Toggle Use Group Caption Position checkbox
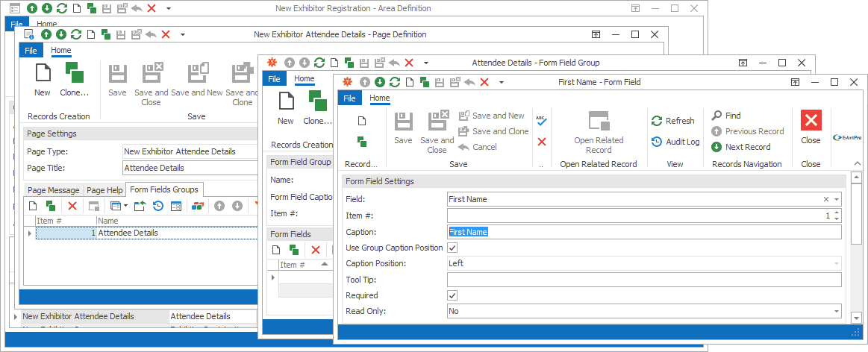868x352 pixels. [x=452, y=248]
